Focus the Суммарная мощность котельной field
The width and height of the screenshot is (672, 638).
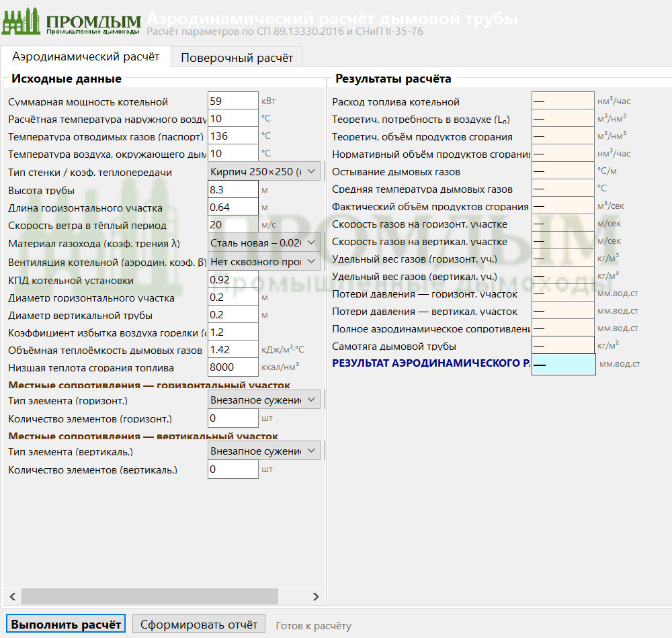click(233, 101)
